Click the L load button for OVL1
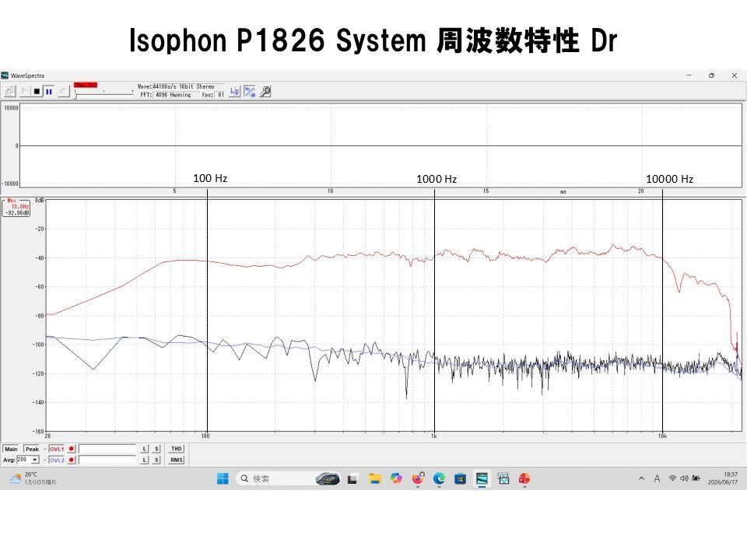 145,449
